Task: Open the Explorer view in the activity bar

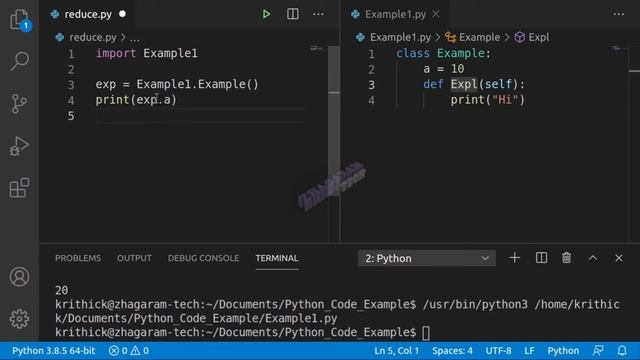Action: click(19, 19)
